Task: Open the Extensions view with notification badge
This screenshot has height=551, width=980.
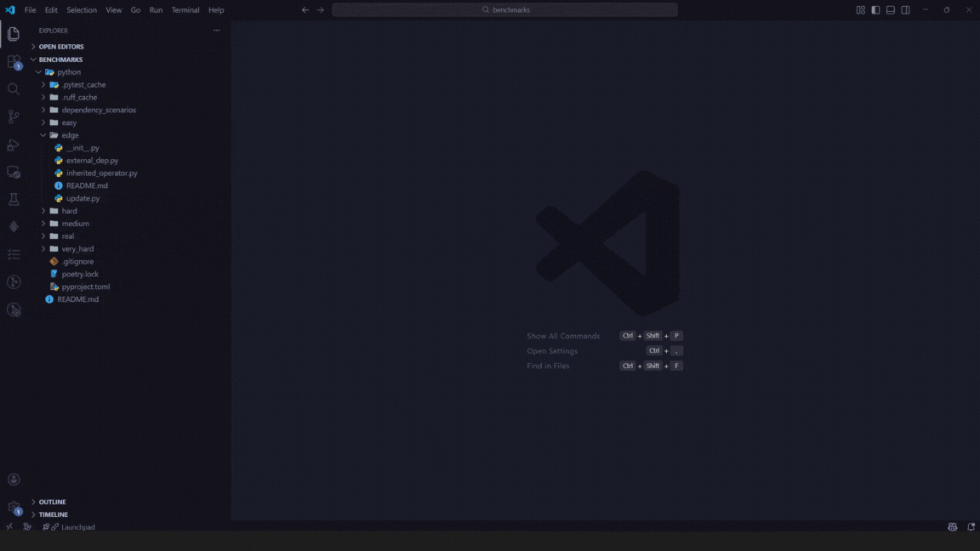Action: 14,61
